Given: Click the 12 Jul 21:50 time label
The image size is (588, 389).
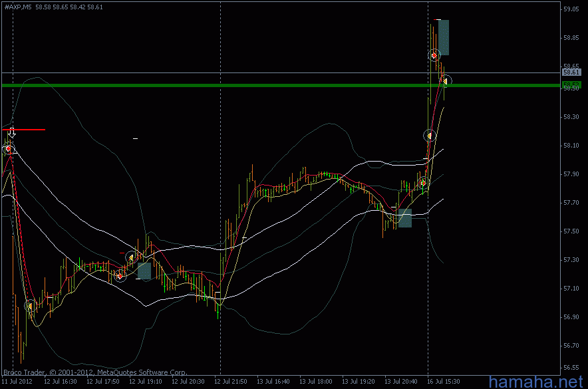Looking at the screenshot, I should pyautogui.click(x=230, y=382).
